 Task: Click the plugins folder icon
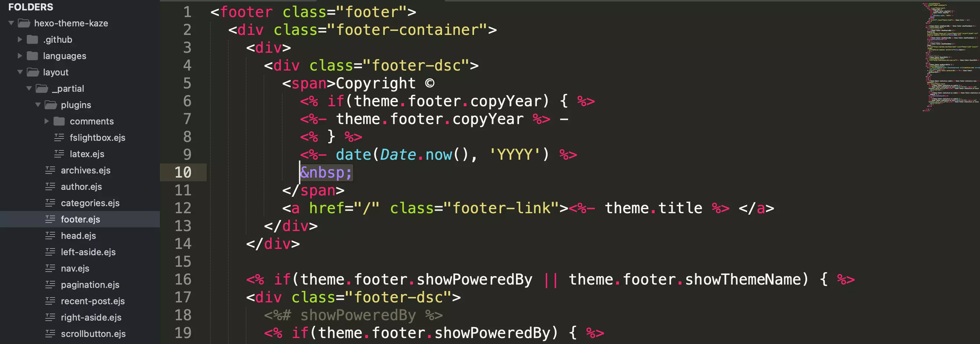coord(51,105)
